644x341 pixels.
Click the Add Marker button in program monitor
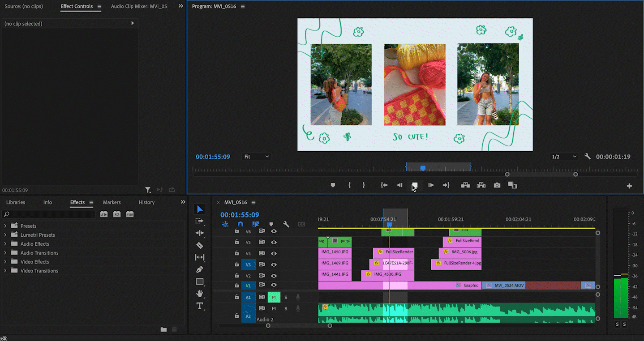tap(333, 185)
